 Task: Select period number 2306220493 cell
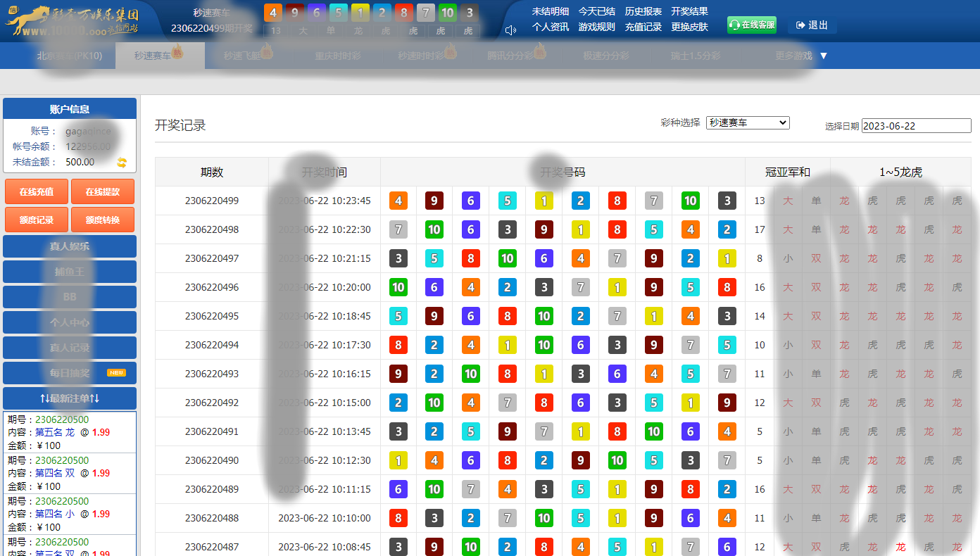tap(212, 374)
